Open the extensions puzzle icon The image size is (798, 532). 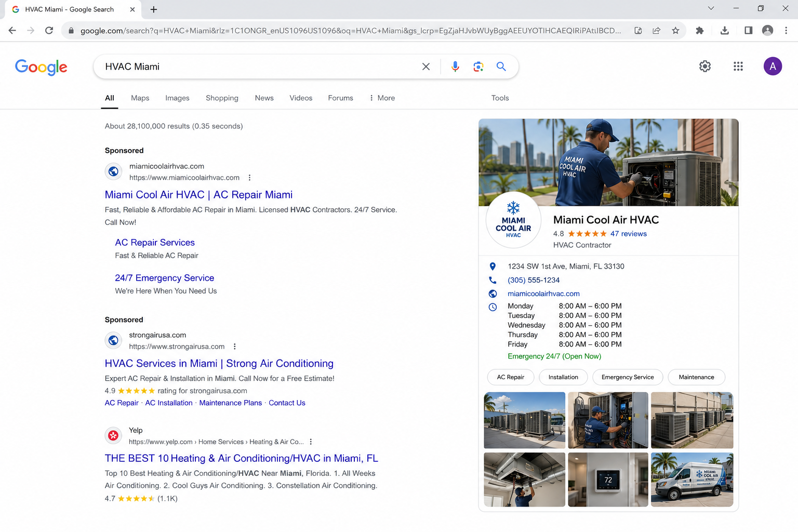[700, 31]
